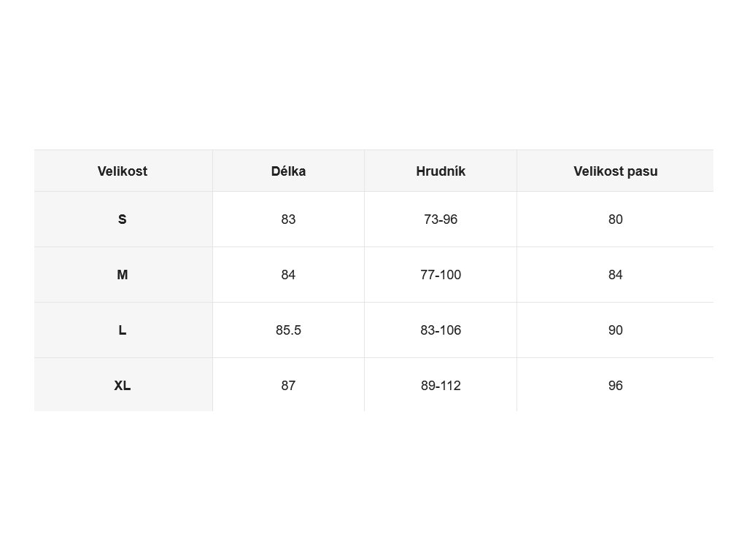Click the XL length value 87

[x=288, y=386]
